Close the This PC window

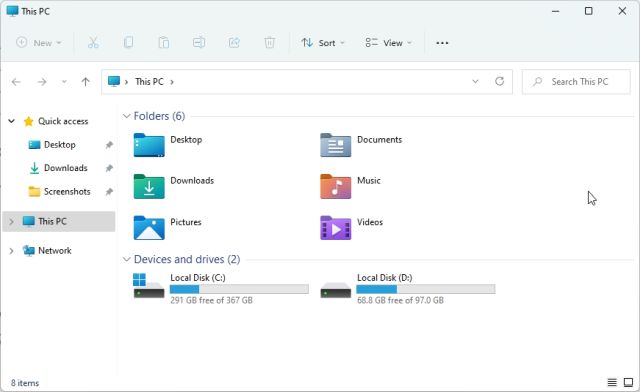[x=622, y=11]
